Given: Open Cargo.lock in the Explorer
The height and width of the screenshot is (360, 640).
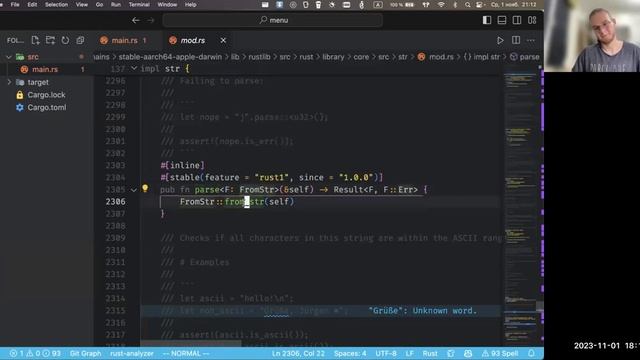Looking at the screenshot, I should pyautogui.click(x=46, y=95).
